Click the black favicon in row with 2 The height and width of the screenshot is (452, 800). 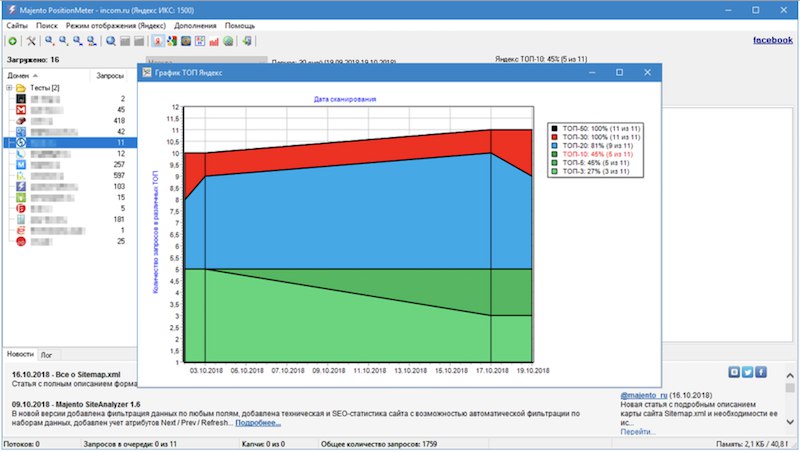coord(21,98)
